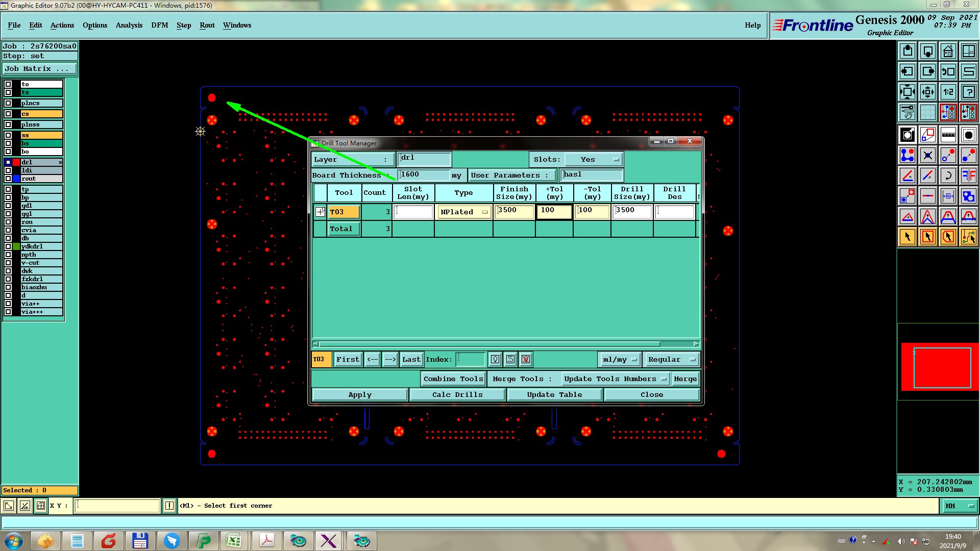
Task: Click the Job Matrix button
Action: coord(39,68)
